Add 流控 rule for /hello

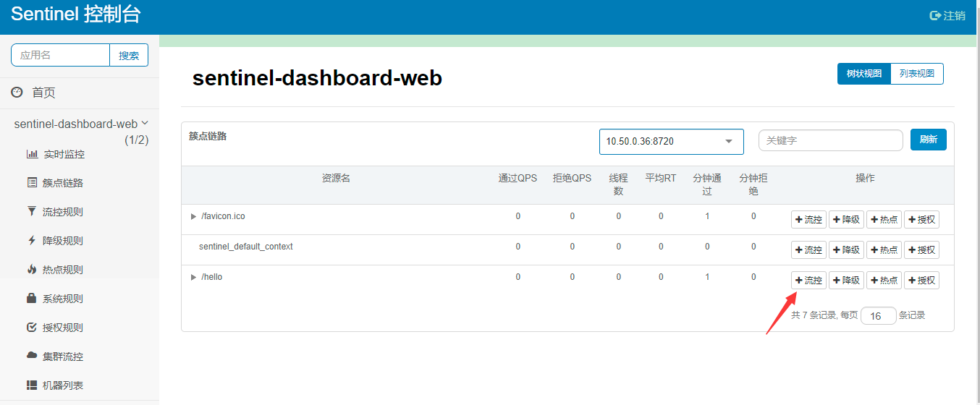point(808,281)
